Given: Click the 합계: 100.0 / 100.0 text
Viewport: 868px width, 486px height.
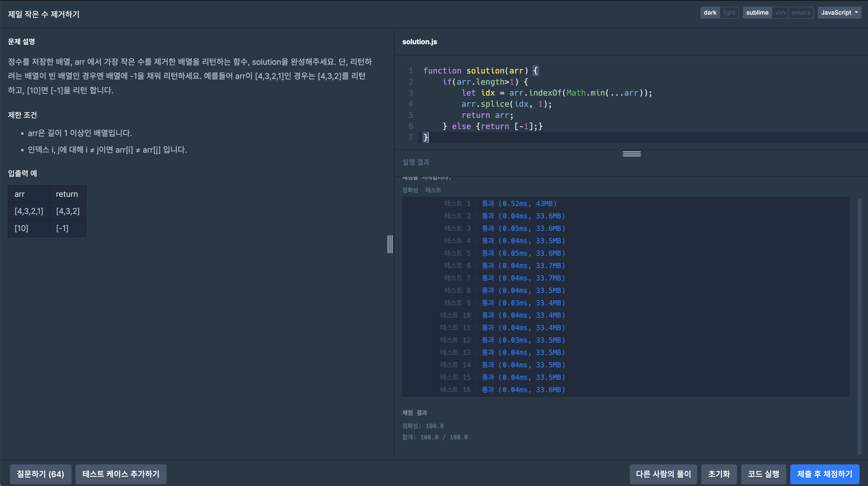Looking at the screenshot, I should (435, 437).
